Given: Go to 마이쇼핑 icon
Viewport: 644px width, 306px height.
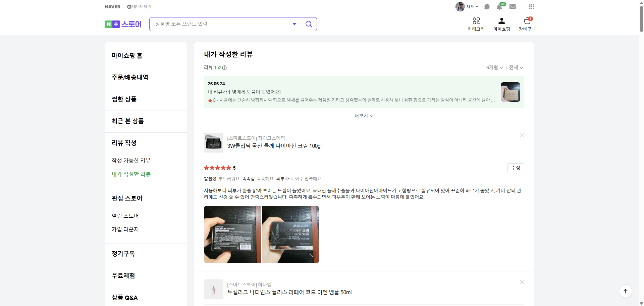Looking at the screenshot, I should pyautogui.click(x=501, y=25).
